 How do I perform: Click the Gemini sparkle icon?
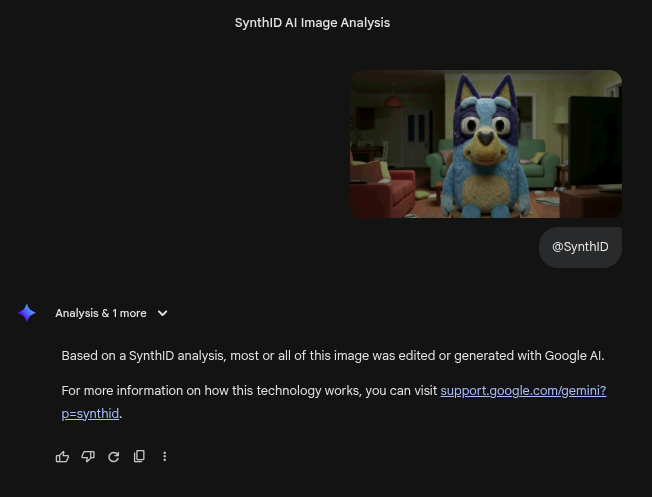pyautogui.click(x=27, y=313)
